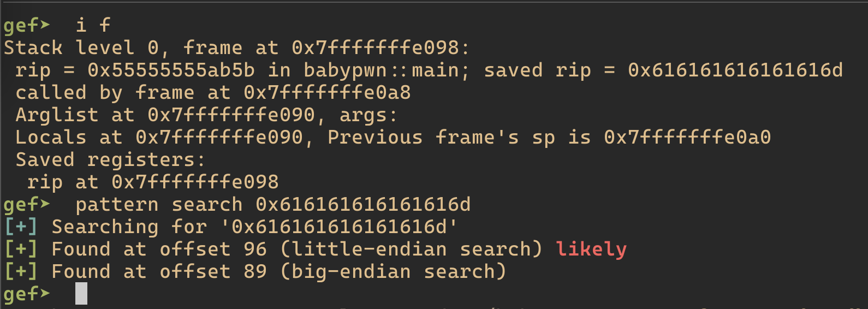Viewport: 868px width, 309px height.
Task: Click the offset number 96
Action: point(255,249)
